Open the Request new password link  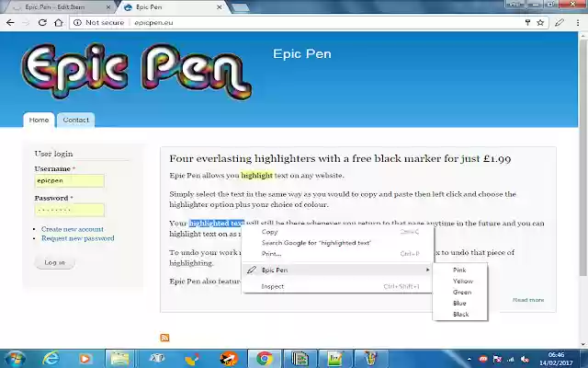[x=77, y=238]
